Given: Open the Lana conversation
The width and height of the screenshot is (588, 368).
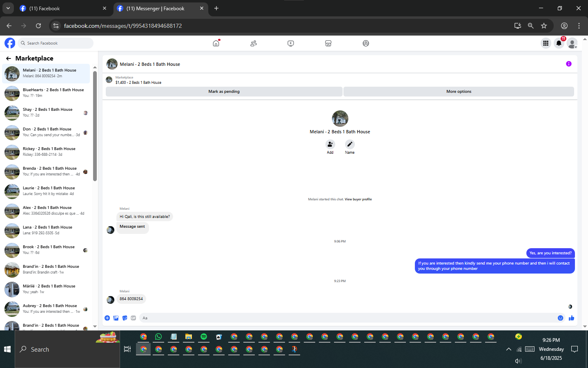Looking at the screenshot, I should tap(46, 230).
